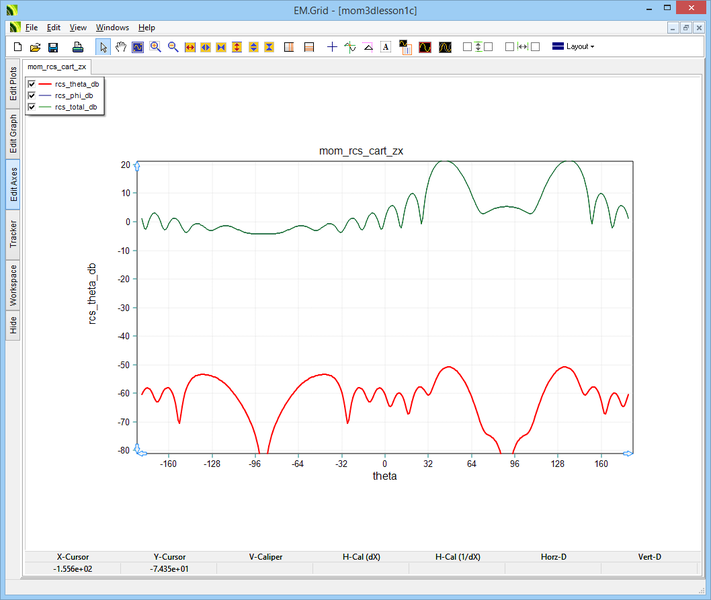Open a file with the folder icon

[35, 47]
